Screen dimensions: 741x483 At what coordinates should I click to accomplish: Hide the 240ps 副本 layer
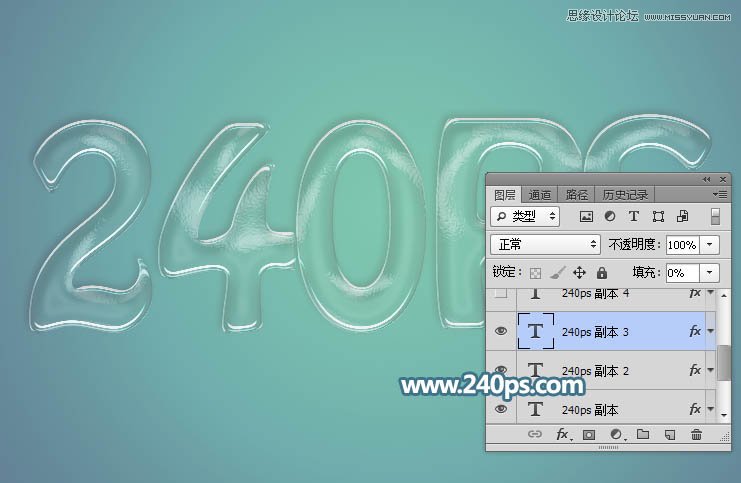point(501,409)
